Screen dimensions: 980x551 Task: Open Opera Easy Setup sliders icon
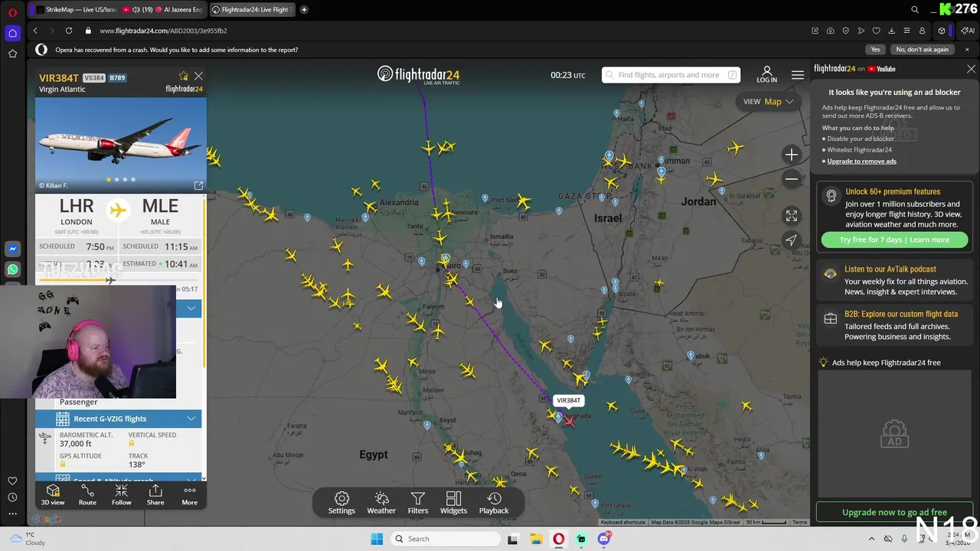[x=906, y=31]
